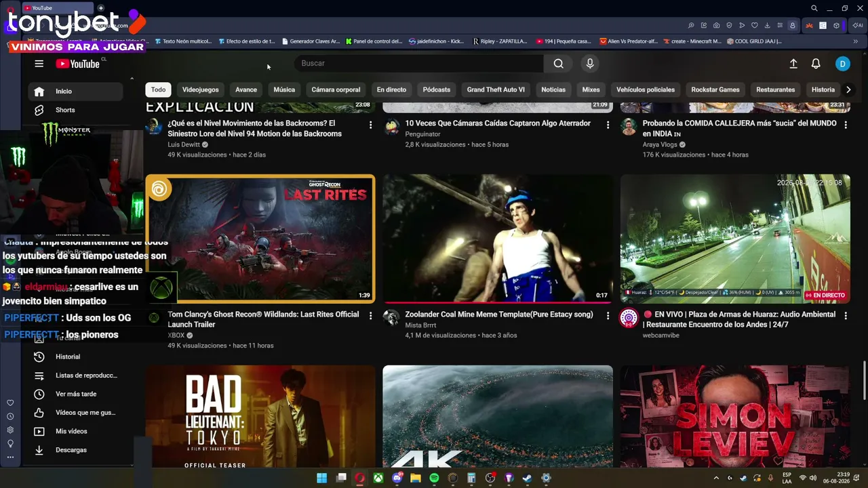This screenshot has height=488, width=868.
Task: Open the Penguinator channel link
Action: tap(422, 134)
